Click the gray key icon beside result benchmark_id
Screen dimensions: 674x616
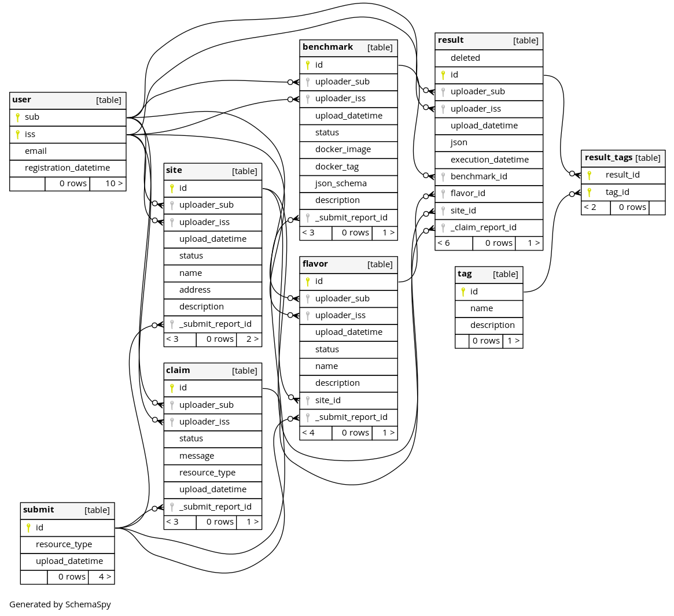(x=443, y=176)
